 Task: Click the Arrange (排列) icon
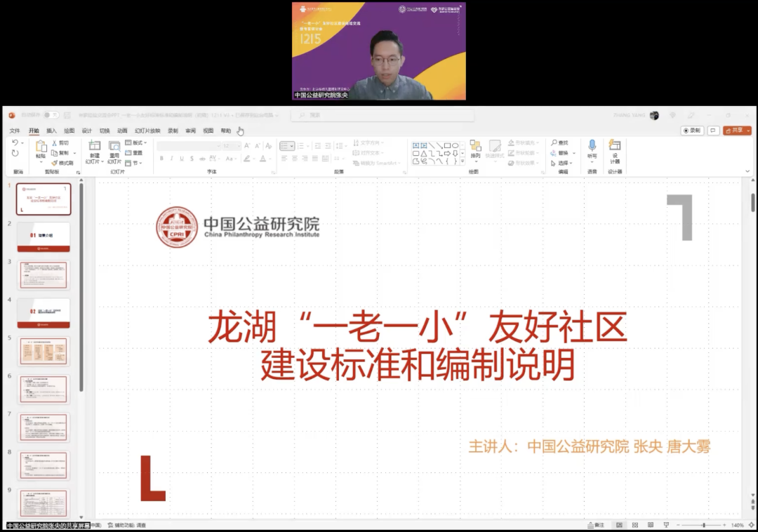point(476,146)
